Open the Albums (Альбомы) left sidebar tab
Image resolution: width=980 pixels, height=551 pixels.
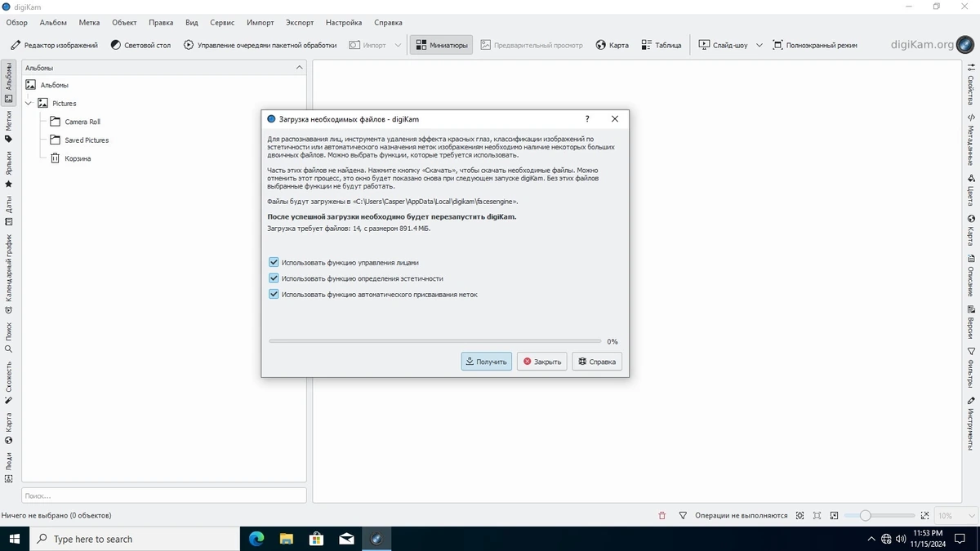pyautogui.click(x=9, y=83)
